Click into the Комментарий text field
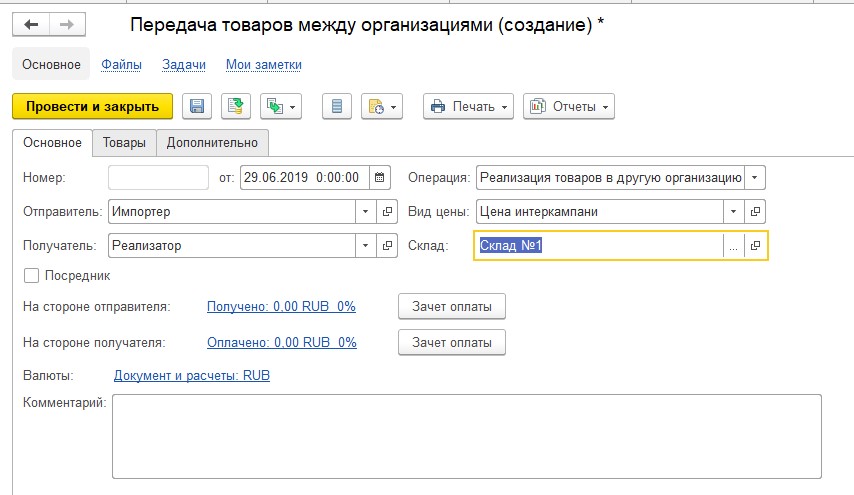Viewport: 854px width, 495px height. point(467,437)
